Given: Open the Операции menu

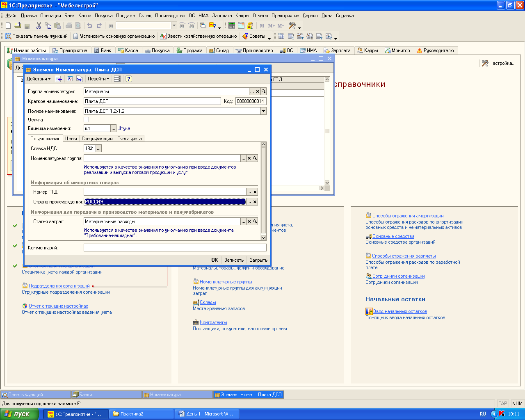Looking at the screenshot, I should pos(50,16).
